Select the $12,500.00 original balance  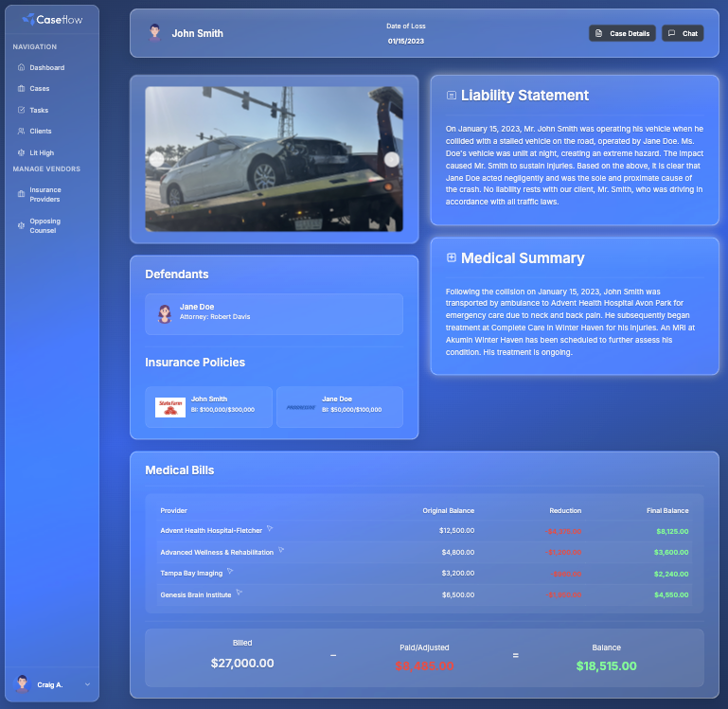457,531
